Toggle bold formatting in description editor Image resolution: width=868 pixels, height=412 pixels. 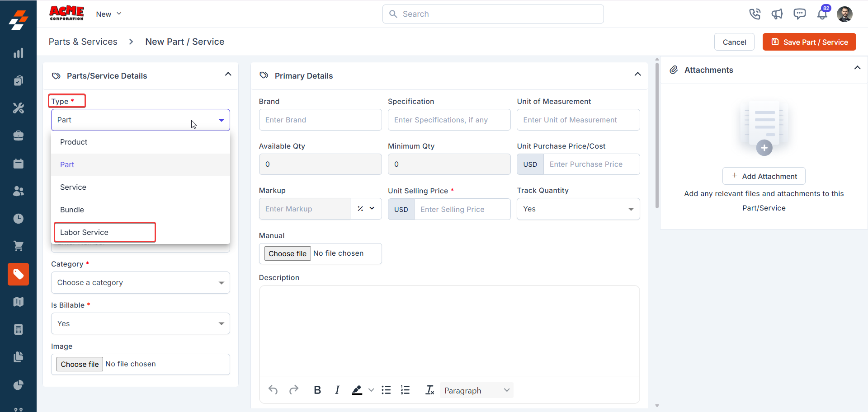pyautogui.click(x=317, y=390)
